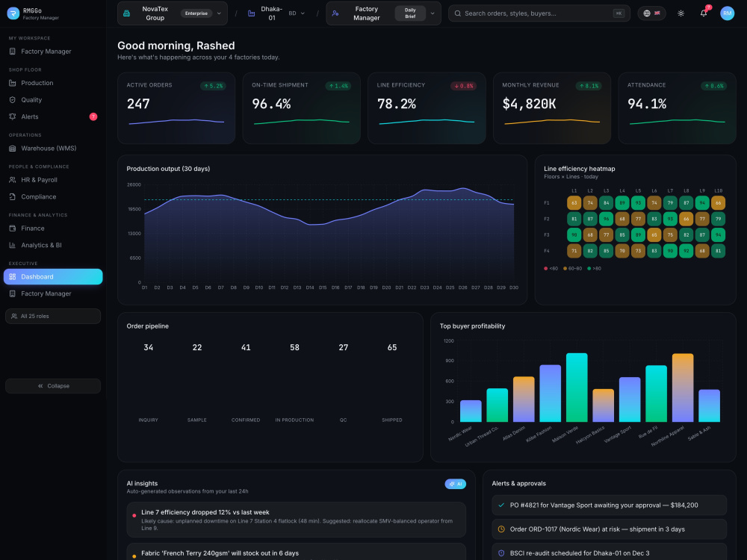The width and height of the screenshot is (747, 560).
Task: Open the notifications bell
Action: [x=704, y=13]
